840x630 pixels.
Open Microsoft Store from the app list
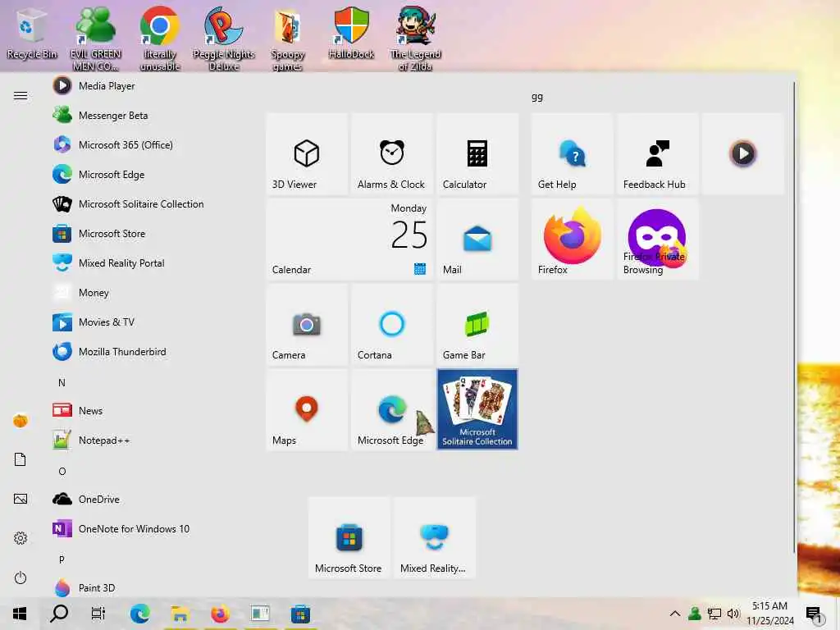[150, 234]
